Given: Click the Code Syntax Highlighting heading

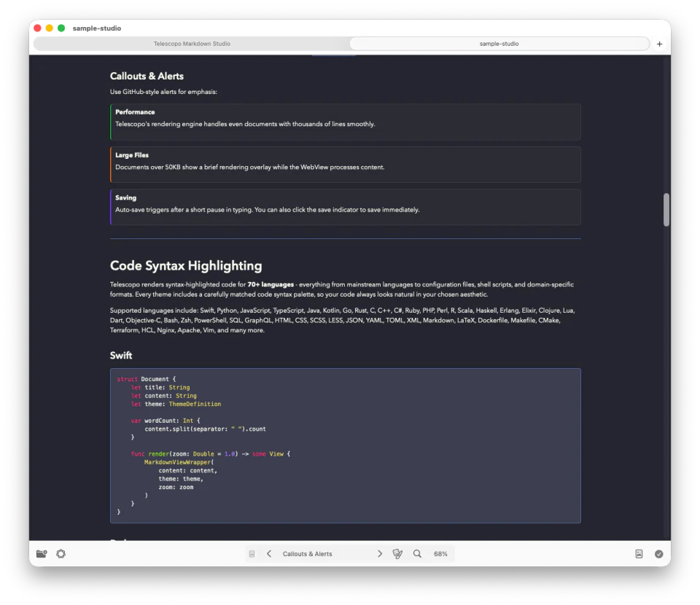Looking at the screenshot, I should [186, 266].
